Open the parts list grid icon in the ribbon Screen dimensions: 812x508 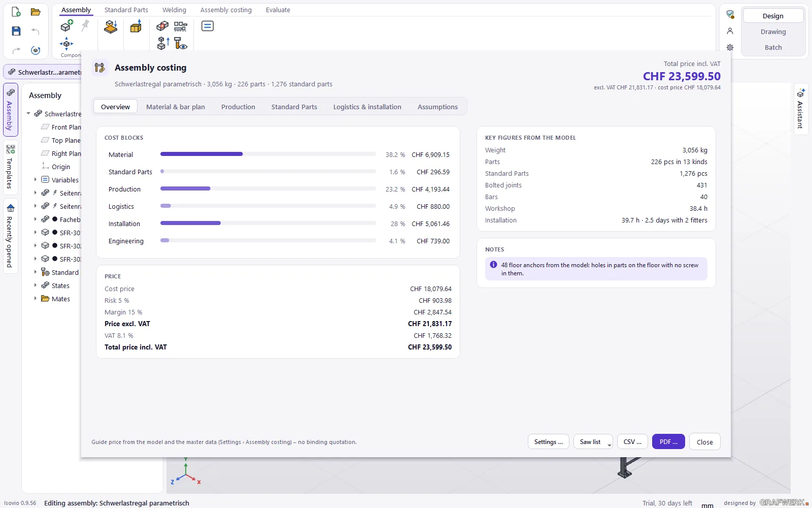[181, 26]
